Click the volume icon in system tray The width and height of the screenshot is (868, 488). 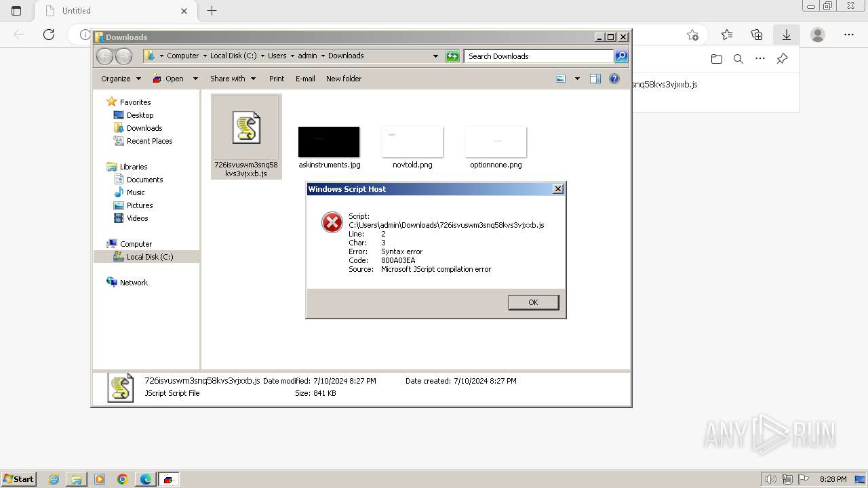(x=771, y=479)
